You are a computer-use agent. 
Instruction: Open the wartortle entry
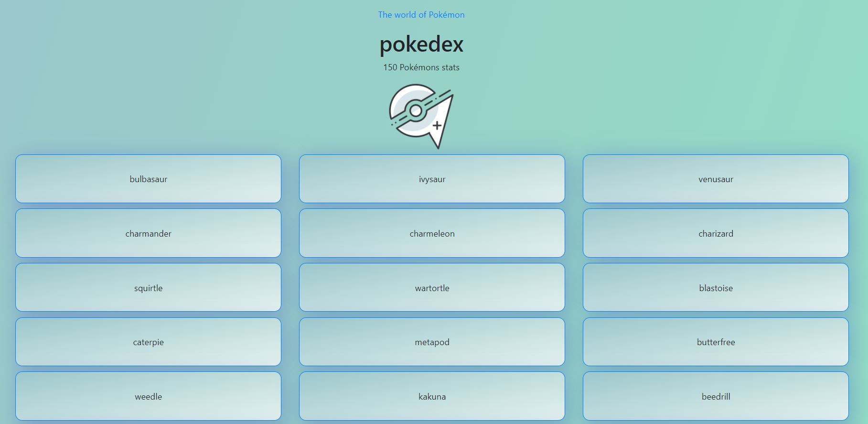(x=432, y=287)
